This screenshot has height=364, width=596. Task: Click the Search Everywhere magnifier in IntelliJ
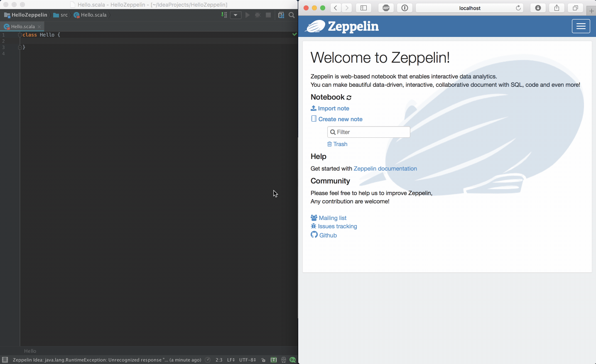tap(292, 15)
